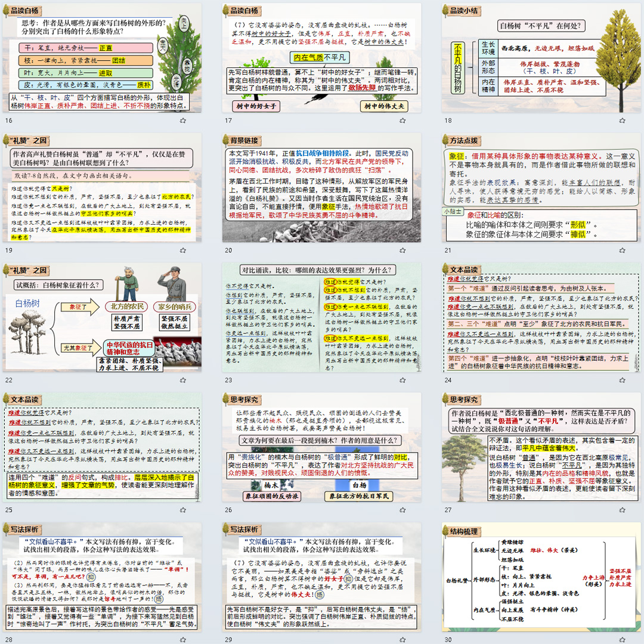
Task: Select slide 22 asking 白杨树象征着什么
Action: [x=102, y=317]
